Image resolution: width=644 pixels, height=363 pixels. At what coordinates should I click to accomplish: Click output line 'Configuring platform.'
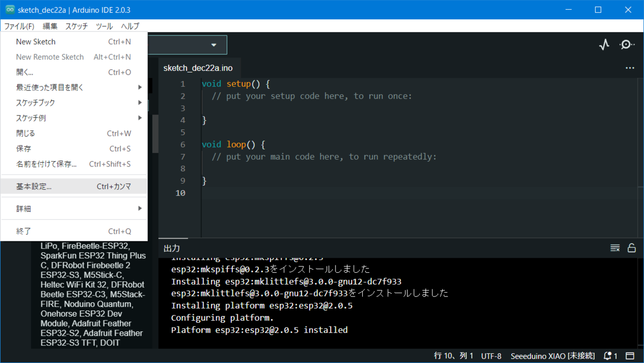(223, 317)
